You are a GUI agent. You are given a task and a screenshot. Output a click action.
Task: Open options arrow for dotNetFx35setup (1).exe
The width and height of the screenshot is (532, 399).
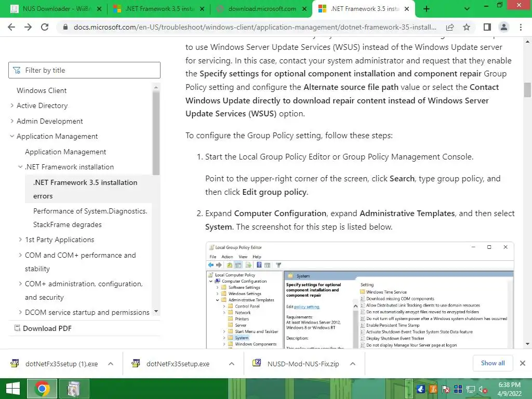click(x=111, y=364)
